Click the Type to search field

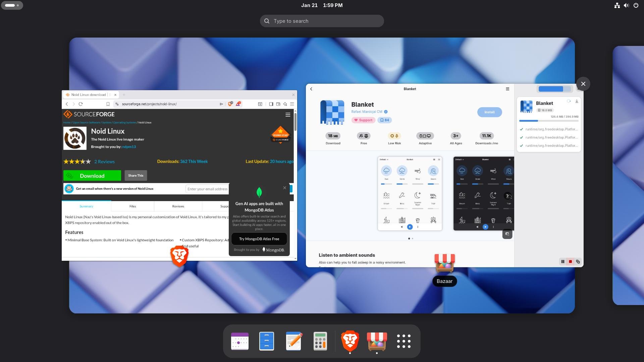322,21
